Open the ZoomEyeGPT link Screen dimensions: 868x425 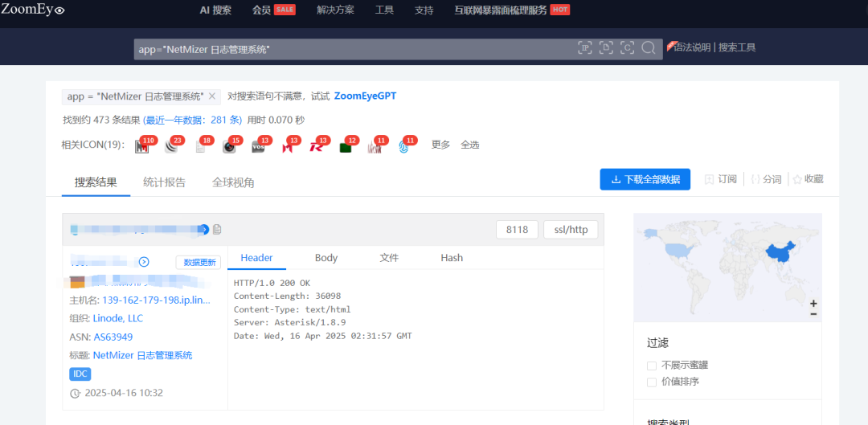(365, 96)
